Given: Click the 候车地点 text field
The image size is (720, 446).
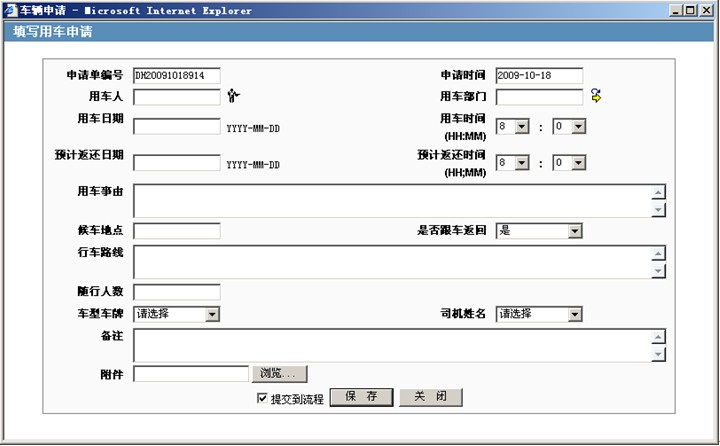Looking at the screenshot, I should [x=176, y=231].
